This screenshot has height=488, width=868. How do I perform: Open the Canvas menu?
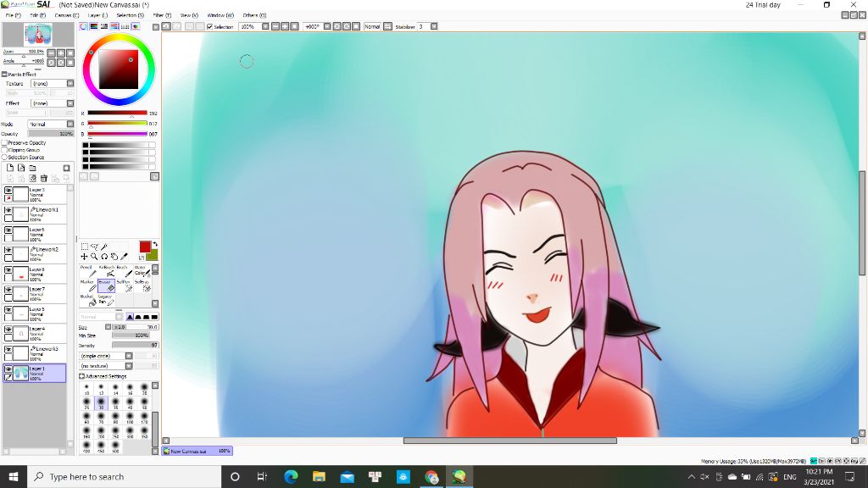pos(66,15)
